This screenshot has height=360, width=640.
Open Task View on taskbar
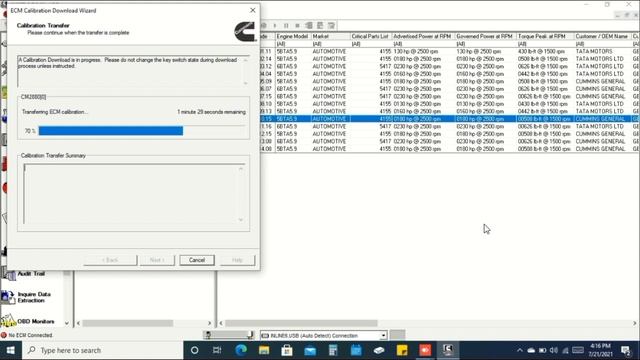click(217, 350)
